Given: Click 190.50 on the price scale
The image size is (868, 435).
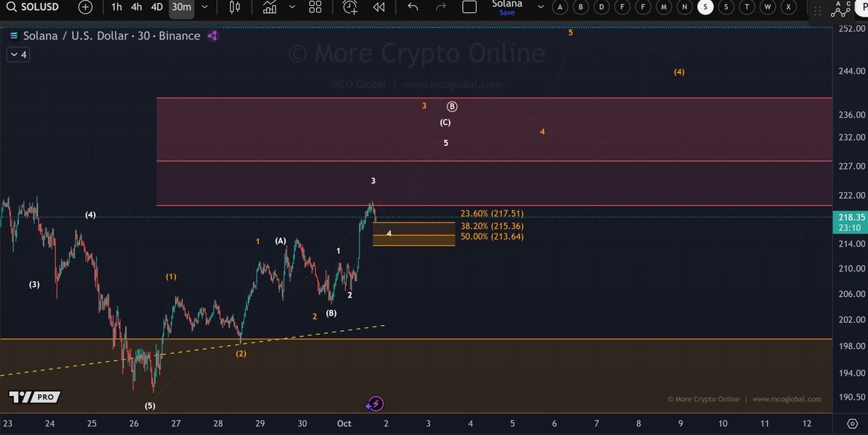Looking at the screenshot, I should pos(851,397).
